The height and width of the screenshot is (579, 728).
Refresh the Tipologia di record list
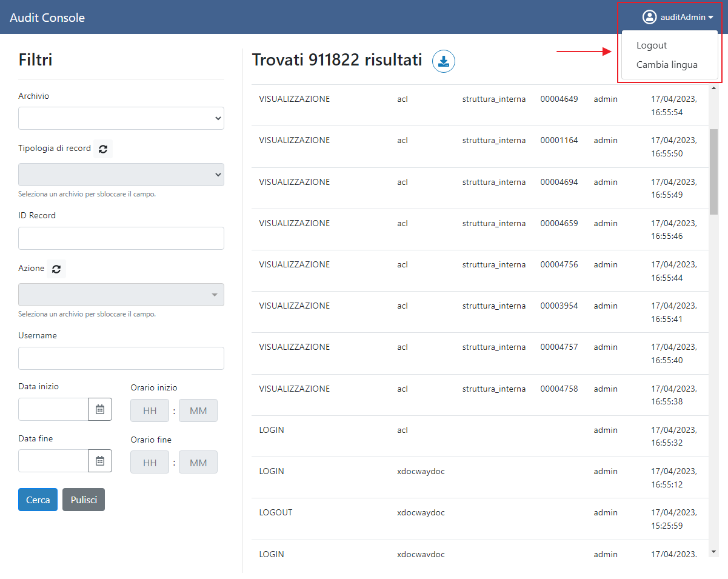[x=103, y=149]
